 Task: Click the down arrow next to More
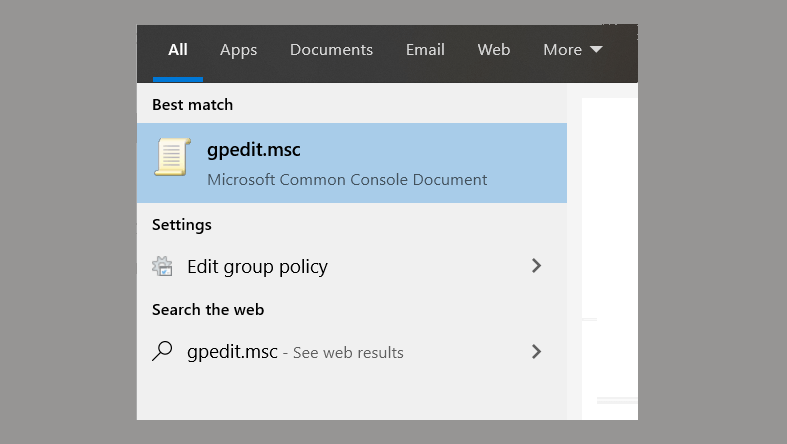click(x=596, y=50)
